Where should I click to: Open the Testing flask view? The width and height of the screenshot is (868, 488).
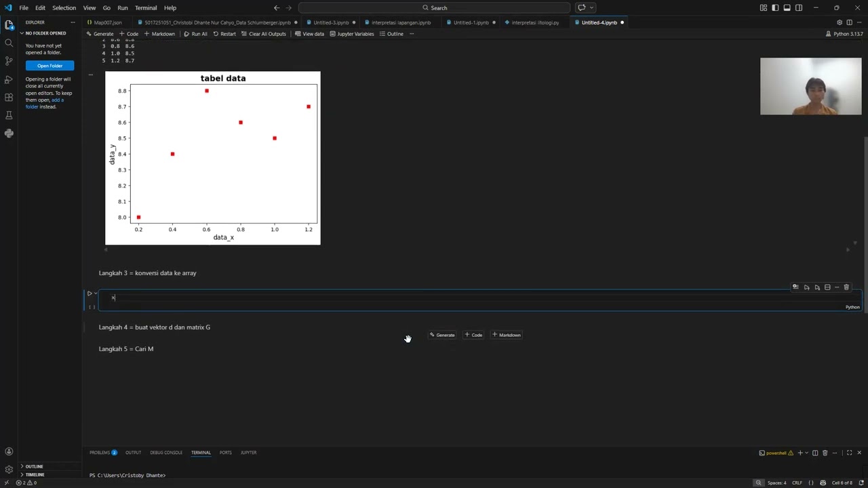tap(9, 115)
